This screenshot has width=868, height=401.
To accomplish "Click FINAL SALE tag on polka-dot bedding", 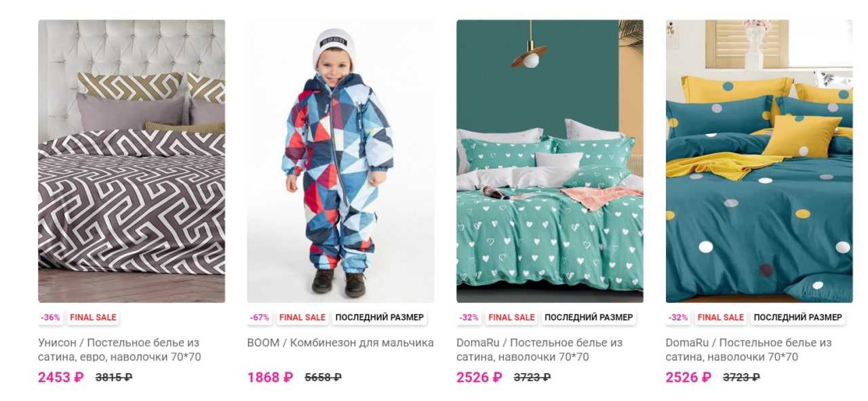I will click(721, 317).
